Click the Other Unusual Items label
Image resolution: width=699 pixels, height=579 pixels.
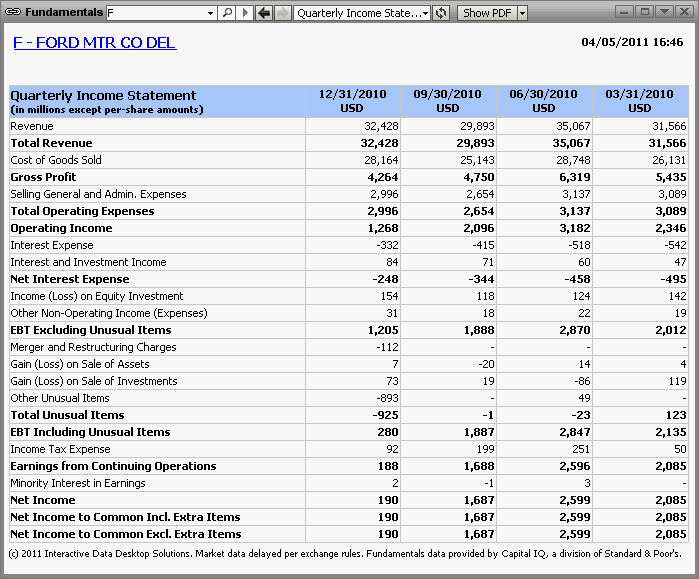click(x=60, y=398)
